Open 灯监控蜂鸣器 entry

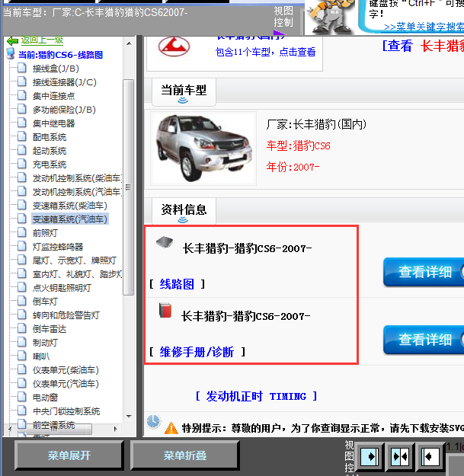pos(58,247)
